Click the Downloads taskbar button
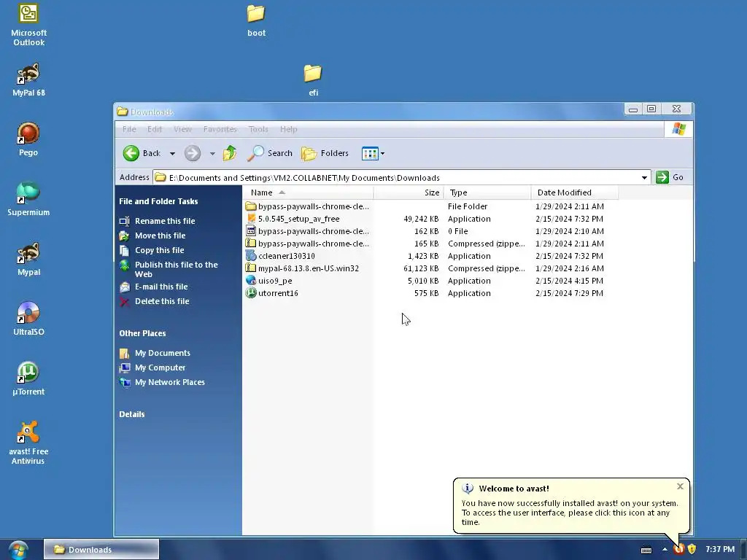This screenshot has height=560, width=747. tap(101, 550)
